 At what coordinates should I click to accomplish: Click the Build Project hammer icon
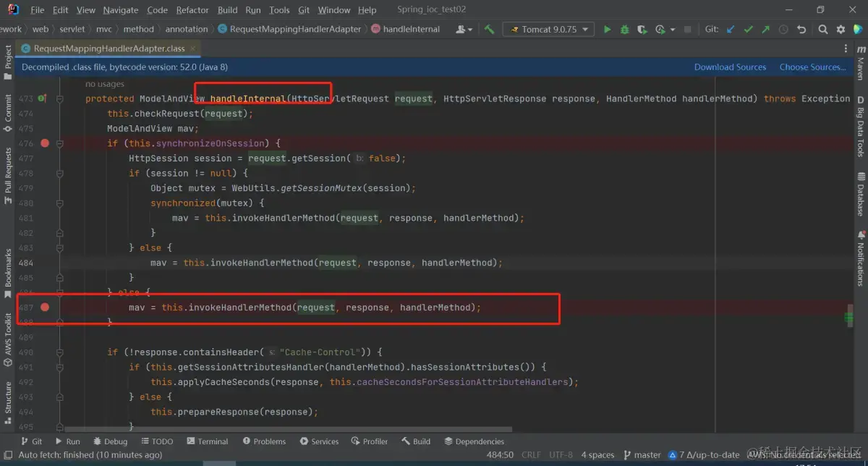point(490,30)
